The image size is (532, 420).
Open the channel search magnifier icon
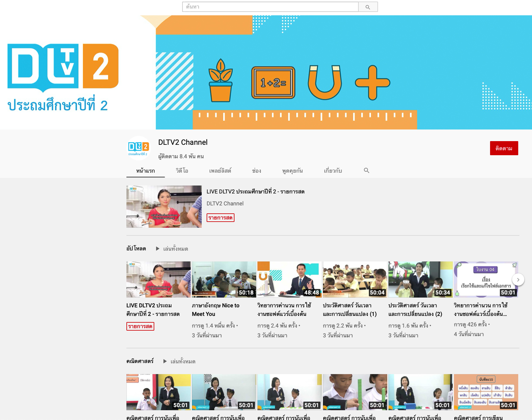pyautogui.click(x=366, y=171)
